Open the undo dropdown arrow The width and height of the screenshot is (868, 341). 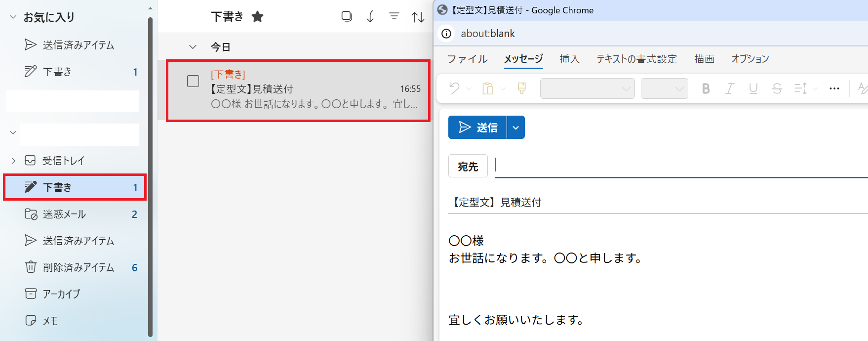469,89
